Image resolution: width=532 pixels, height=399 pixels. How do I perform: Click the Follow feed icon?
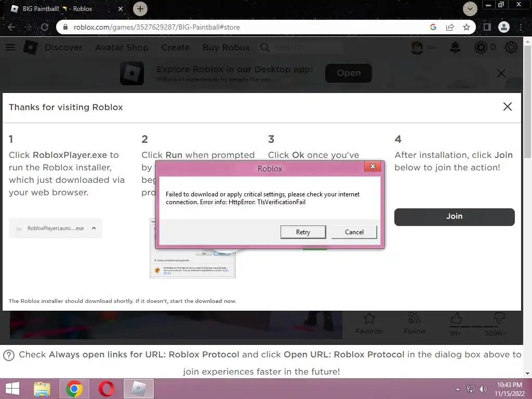click(x=414, y=318)
